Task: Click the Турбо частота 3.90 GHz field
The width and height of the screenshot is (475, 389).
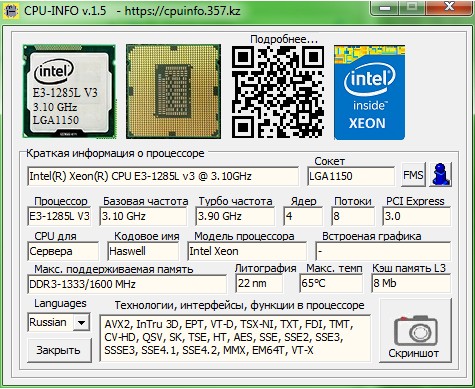Action: tap(235, 216)
